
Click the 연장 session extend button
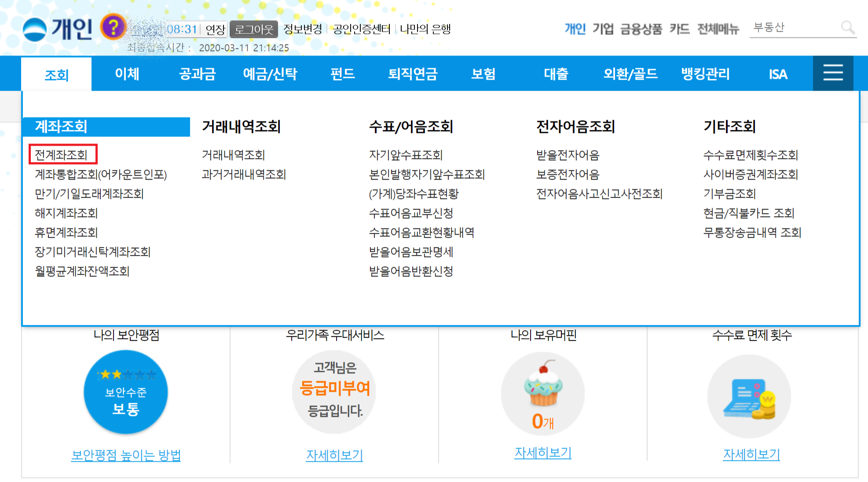coord(215,29)
